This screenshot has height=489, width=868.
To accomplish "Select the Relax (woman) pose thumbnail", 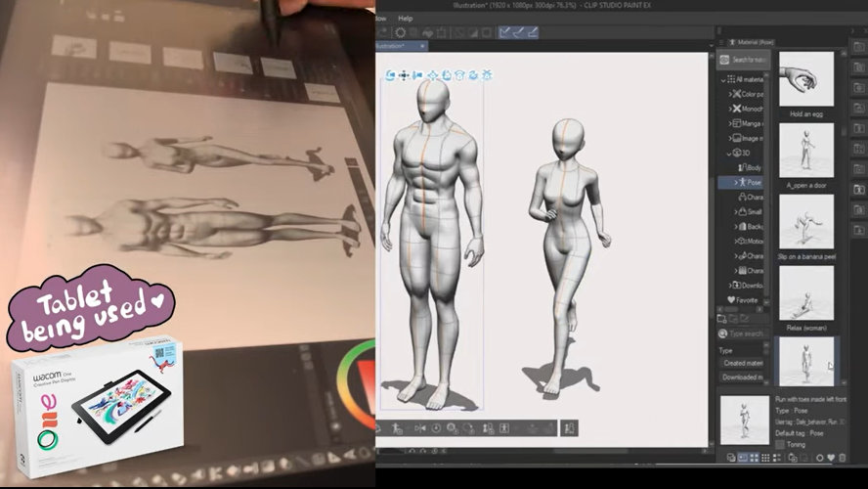I will click(x=806, y=292).
